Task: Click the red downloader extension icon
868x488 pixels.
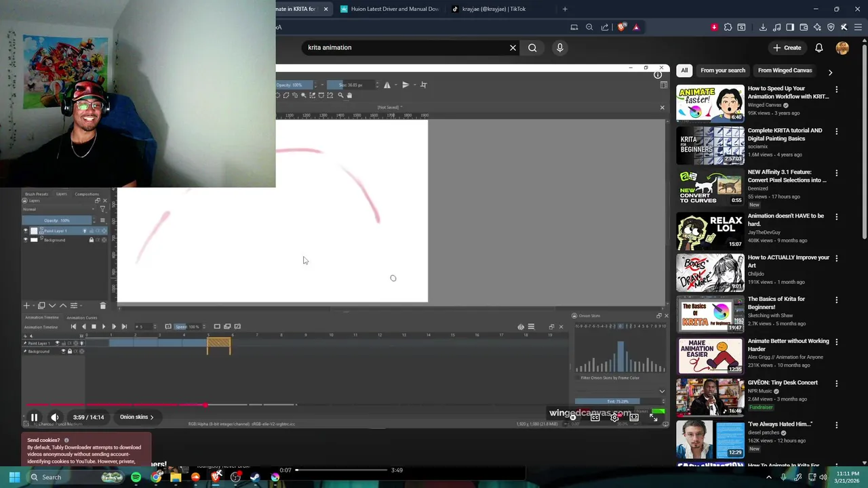Action: point(714,27)
